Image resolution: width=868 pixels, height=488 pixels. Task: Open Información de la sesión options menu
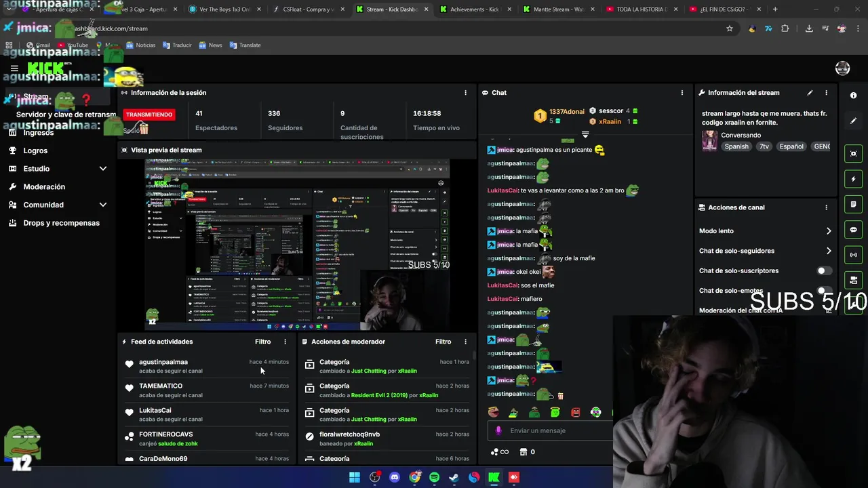tap(465, 93)
